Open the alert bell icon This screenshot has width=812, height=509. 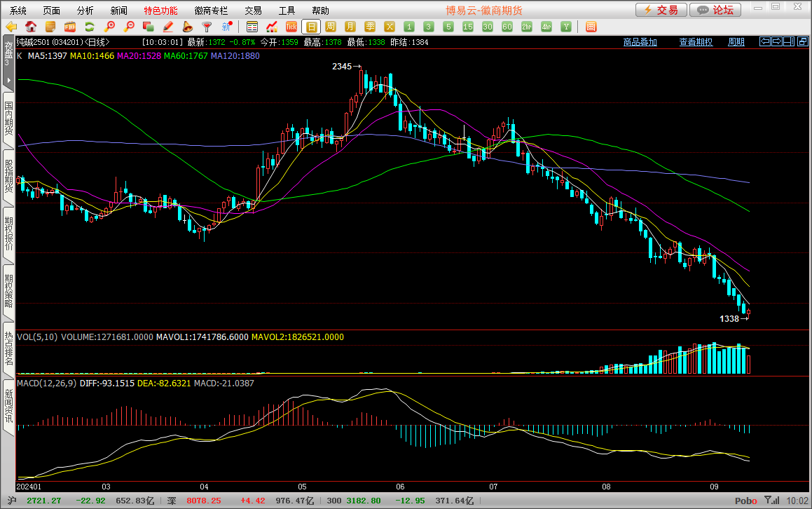[x=188, y=27]
